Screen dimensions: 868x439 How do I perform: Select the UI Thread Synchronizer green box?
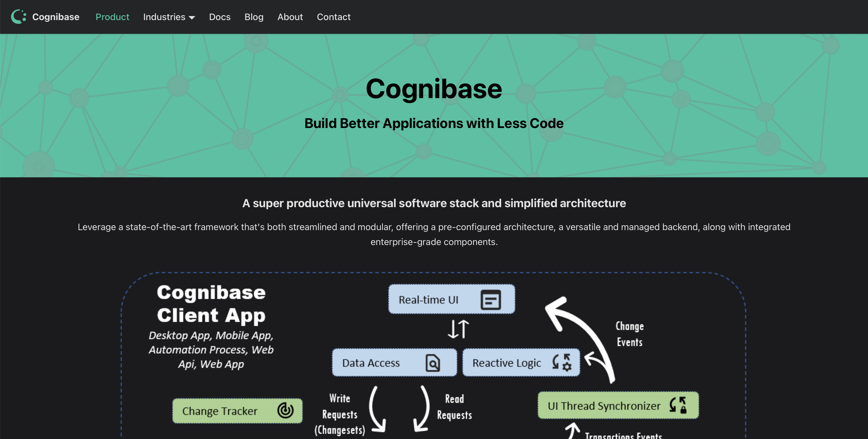(618, 405)
